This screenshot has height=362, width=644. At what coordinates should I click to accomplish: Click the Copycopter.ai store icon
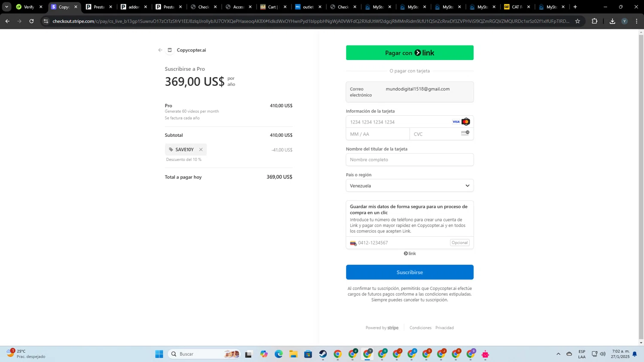(x=170, y=50)
